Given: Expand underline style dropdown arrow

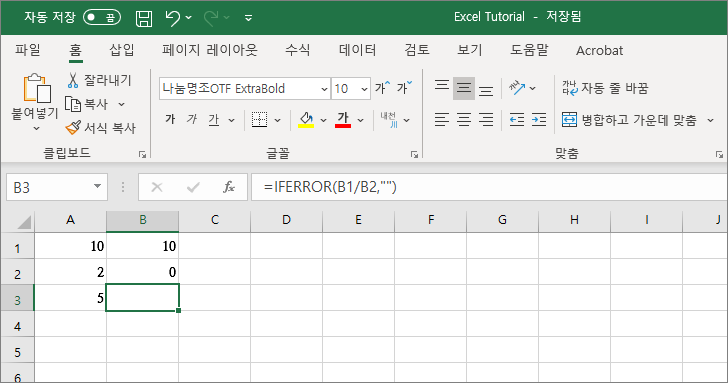Looking at the screenshot, I should tap(231, 120).
